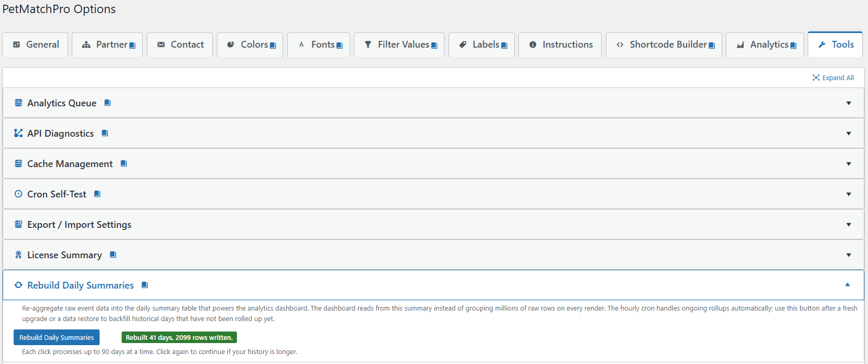This screenshot has width=868, height=364.
Task: Click the Cache Management database icon
Action: pos(18,163)
